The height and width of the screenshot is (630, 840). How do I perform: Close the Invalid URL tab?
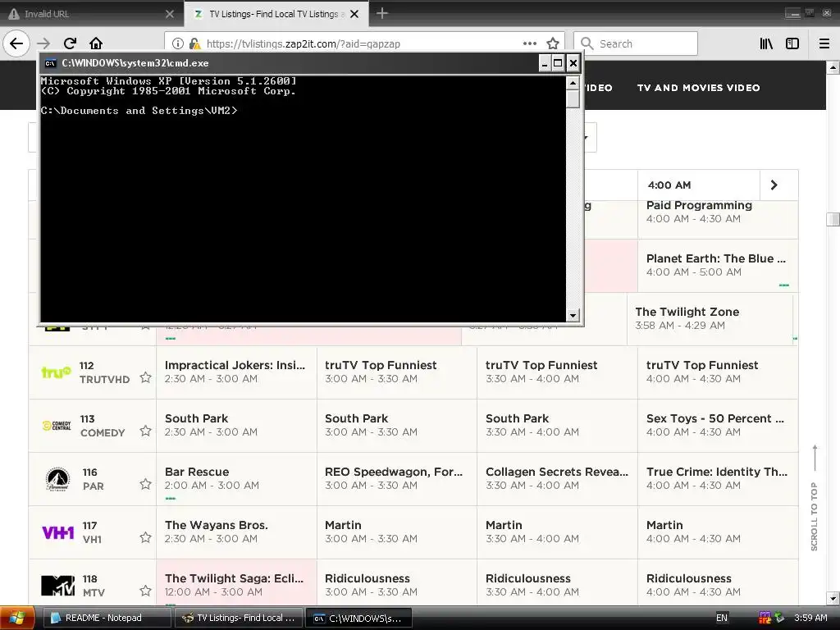170,14
